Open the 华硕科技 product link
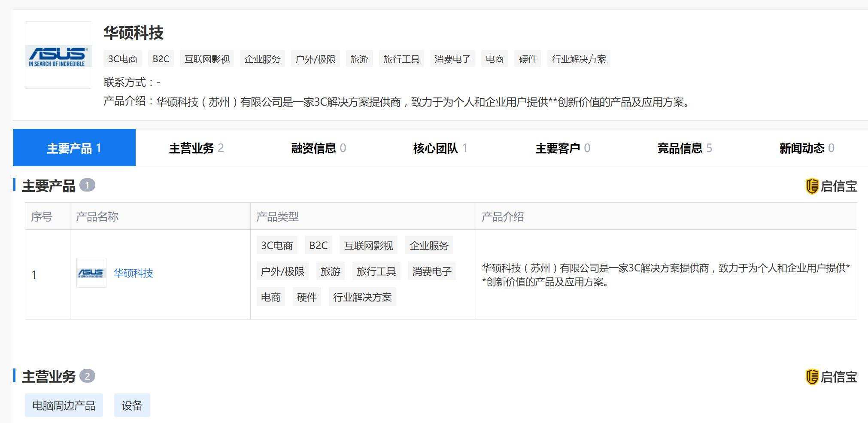Viewport: 868px width, 423px height. tap(133, 273)
